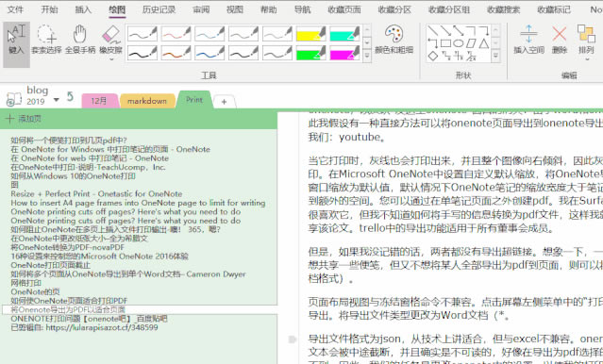Select the parallelogram shape
The image size is (603, 364).
(x=471, y=43)
